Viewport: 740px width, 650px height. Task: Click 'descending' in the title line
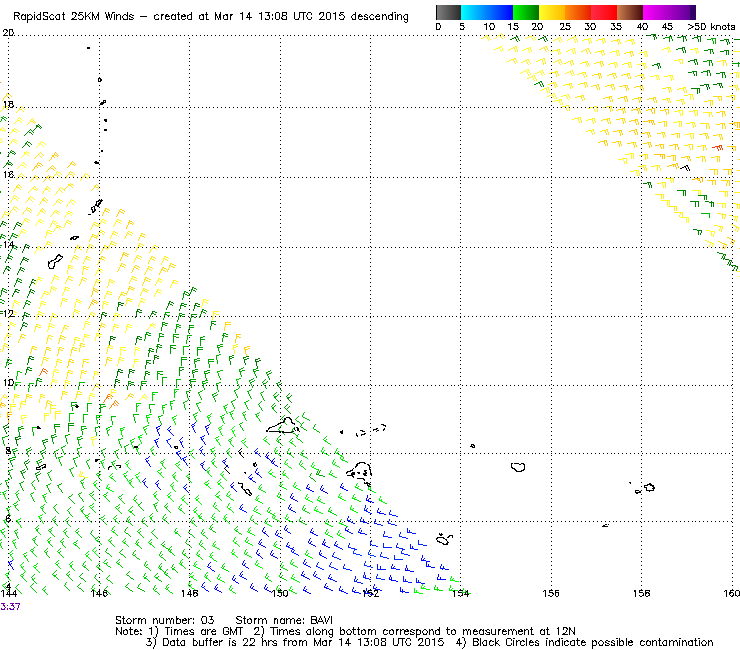[379, 17]
